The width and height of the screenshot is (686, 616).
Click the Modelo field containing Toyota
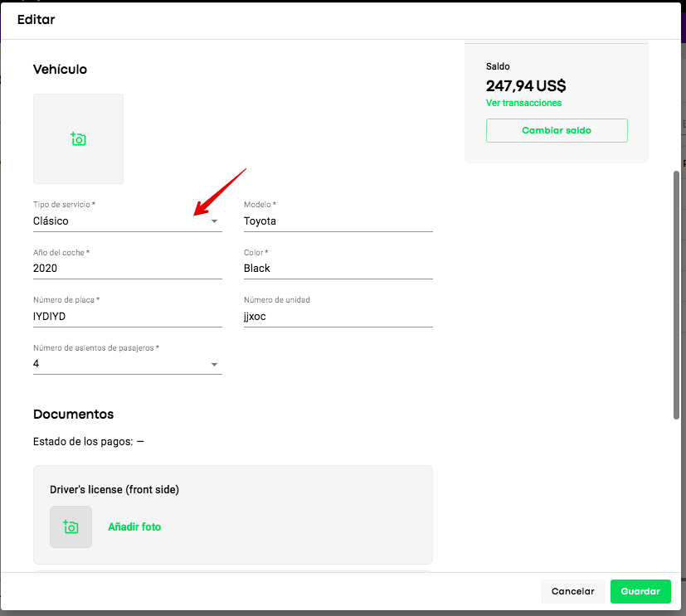tap(338, 221)
